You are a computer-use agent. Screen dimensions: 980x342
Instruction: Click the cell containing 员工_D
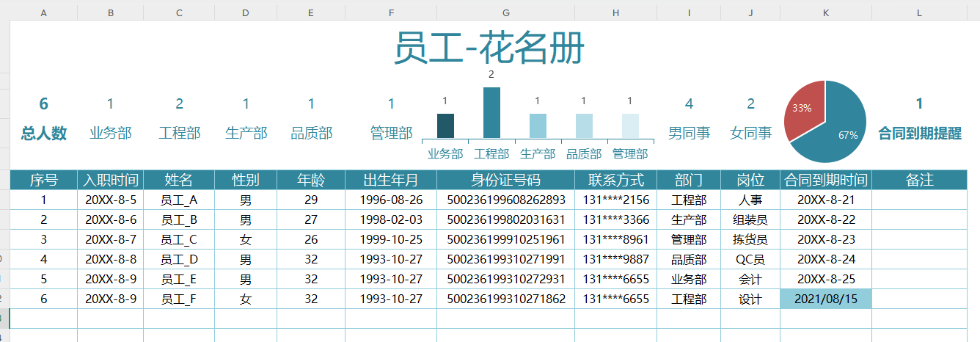pyautogui.click(x=179, y=259)
